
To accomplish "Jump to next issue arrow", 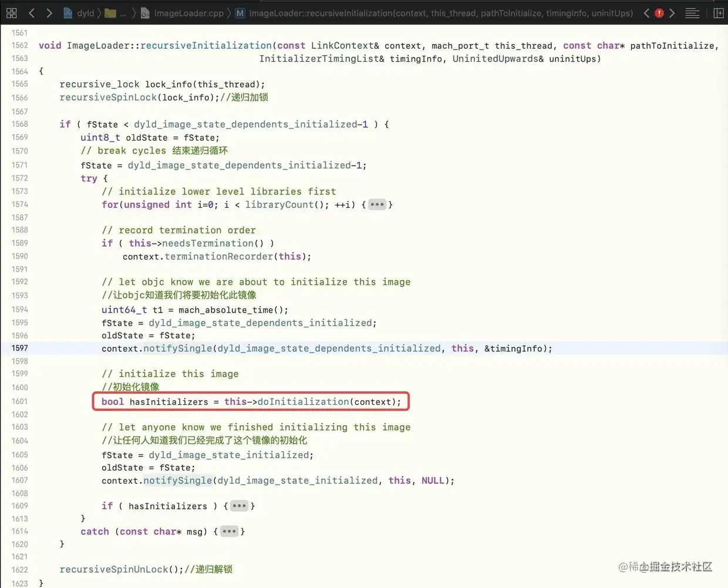I will pos(672,13).
